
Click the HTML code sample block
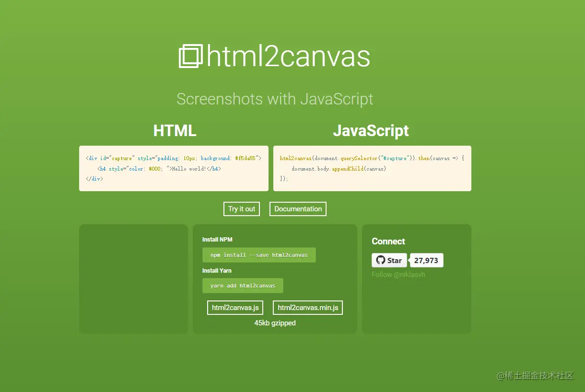174,168
